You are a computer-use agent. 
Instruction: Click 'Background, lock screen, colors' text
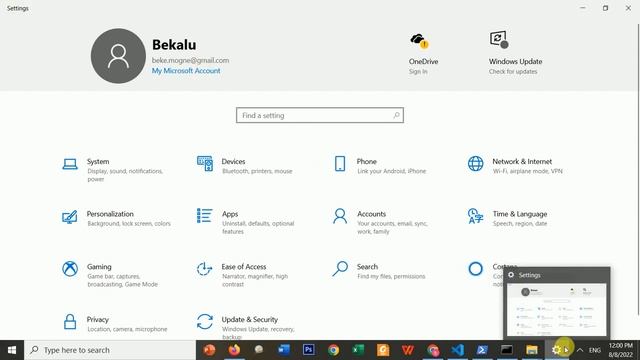(129, 224)
